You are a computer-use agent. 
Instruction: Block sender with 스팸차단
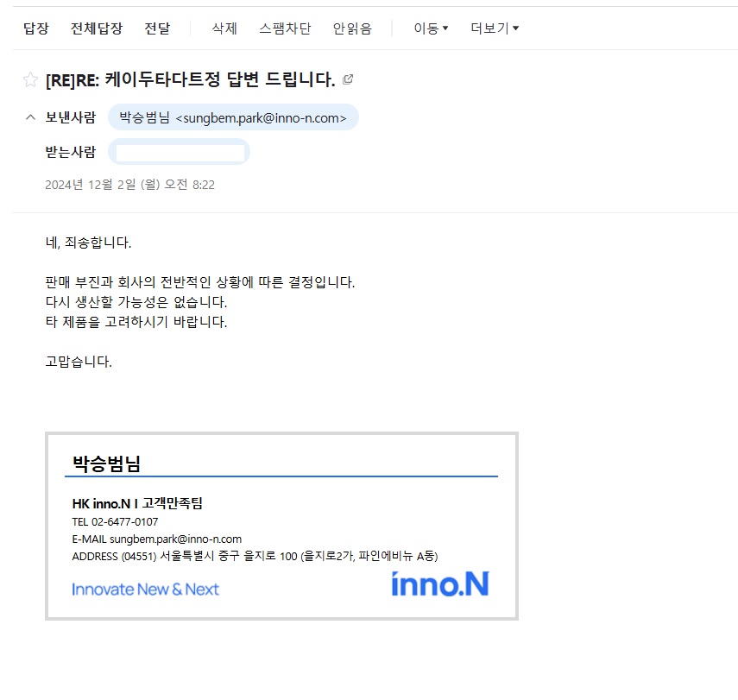click(x=285, y=28)
